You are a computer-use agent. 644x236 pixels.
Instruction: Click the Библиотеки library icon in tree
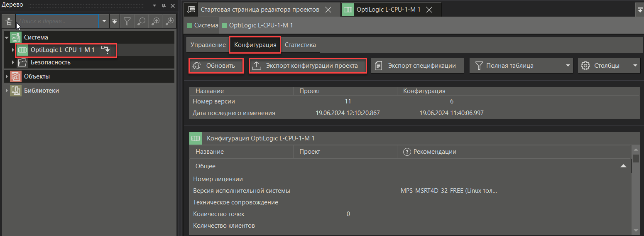click(16, 91)
